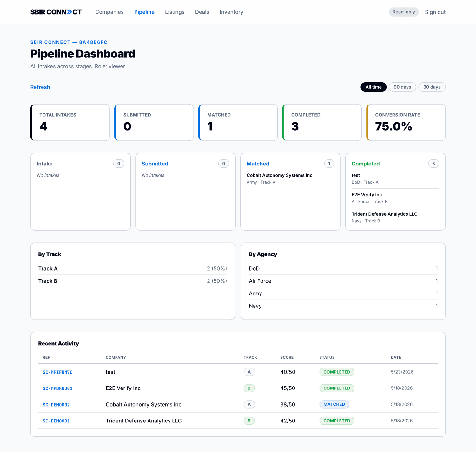Select the All time filter
The image size is (476, 452).
(x=374, y=87)
